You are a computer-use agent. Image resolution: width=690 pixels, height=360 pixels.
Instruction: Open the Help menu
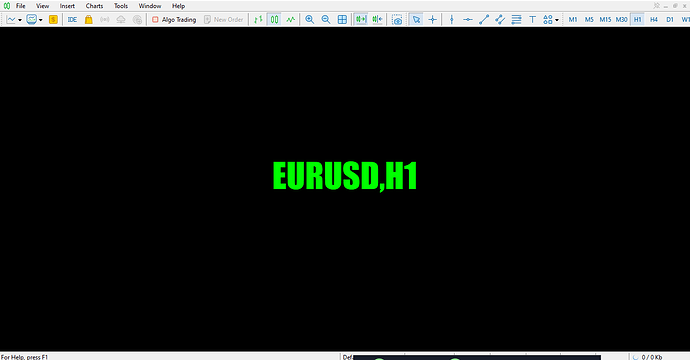[178, 6]
